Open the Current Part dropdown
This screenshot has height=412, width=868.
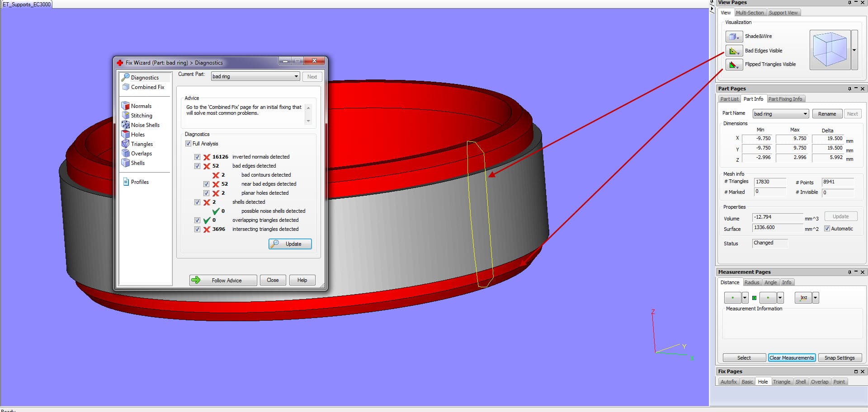click(x=296, y=76)
